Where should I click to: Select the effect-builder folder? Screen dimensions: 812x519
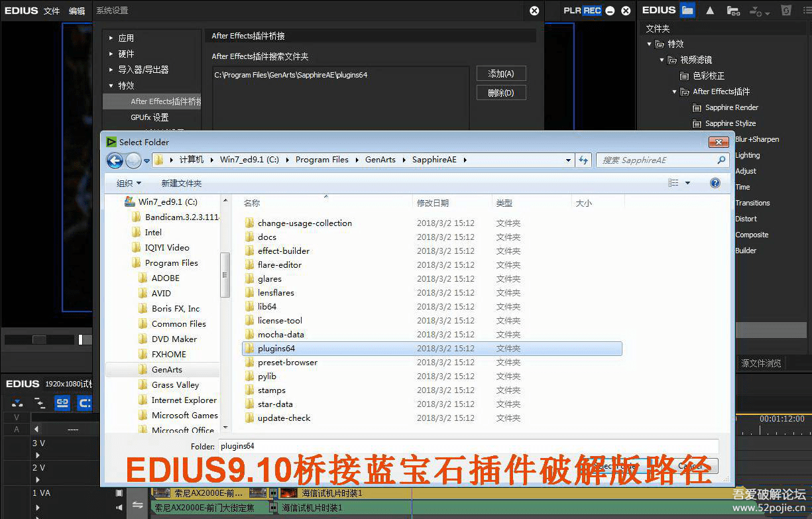point(284,251)
